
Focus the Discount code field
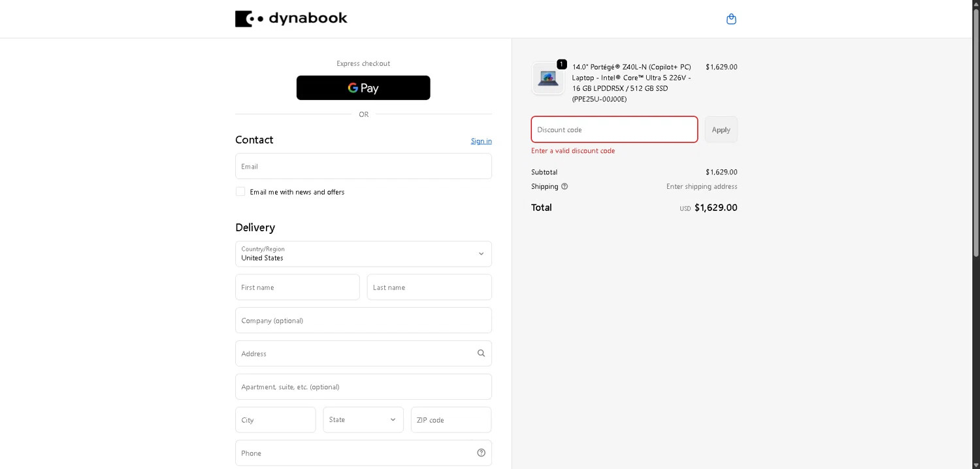coord(614,129)
